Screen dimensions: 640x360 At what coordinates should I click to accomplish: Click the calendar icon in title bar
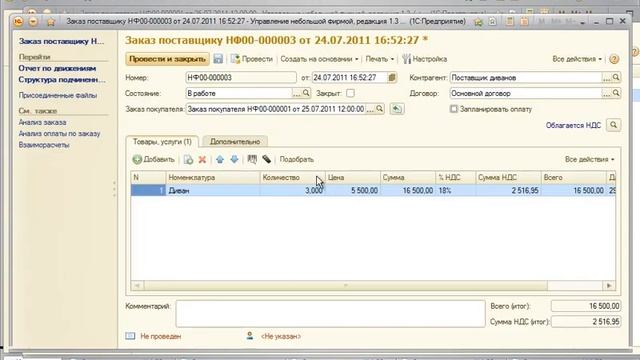[524, 21]
